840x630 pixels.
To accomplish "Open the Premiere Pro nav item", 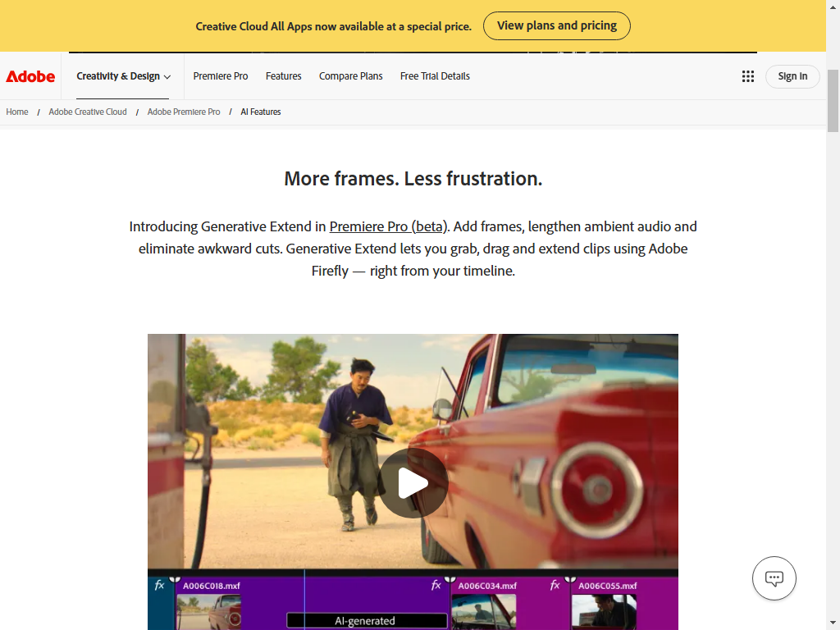I will coord(220,76).
